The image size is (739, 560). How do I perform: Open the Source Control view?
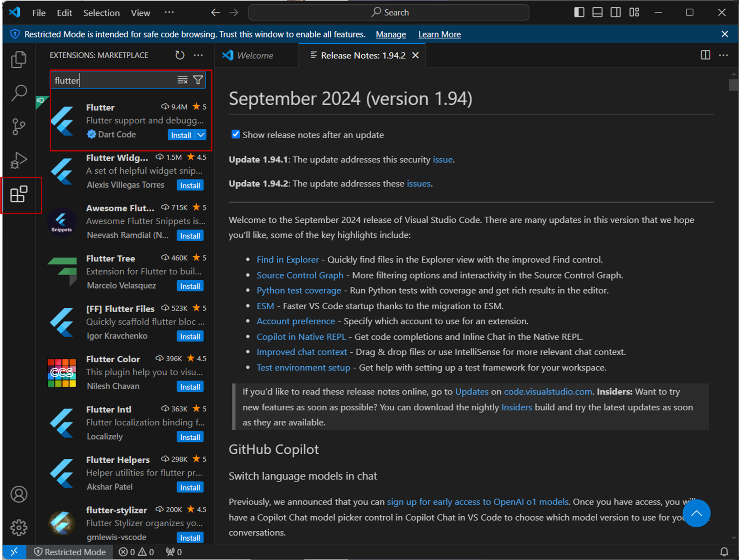(x=19, y=126)
